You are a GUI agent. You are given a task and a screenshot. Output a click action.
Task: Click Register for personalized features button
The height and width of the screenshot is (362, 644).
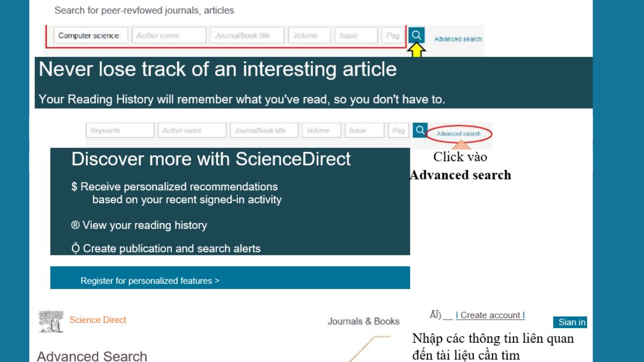(230, 278)
